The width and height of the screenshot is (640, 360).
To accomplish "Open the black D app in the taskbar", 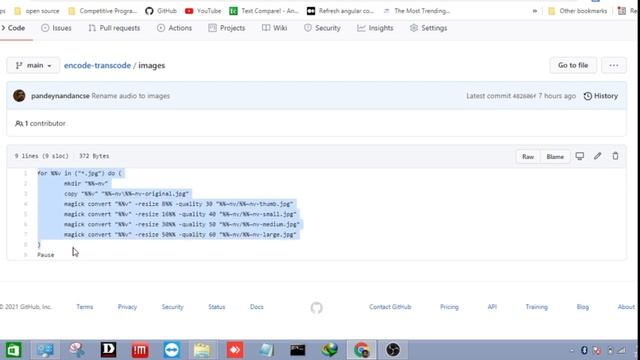I will click(x=109, y=350).
